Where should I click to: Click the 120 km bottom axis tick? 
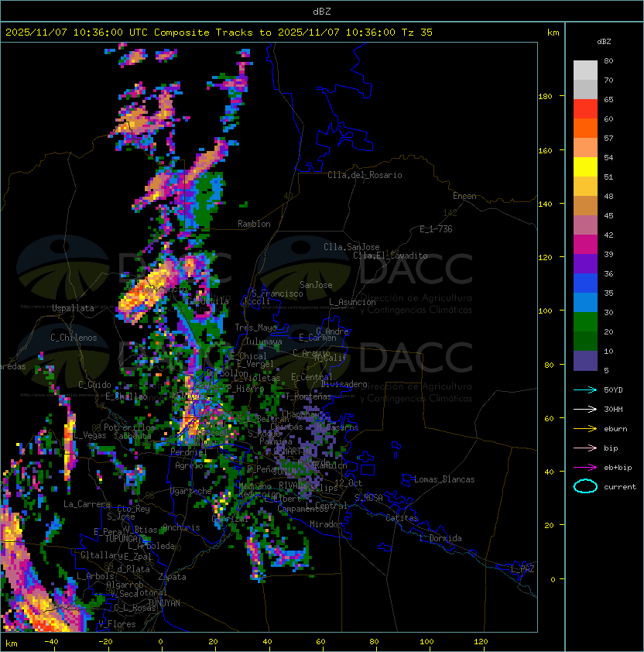point(481,642)
